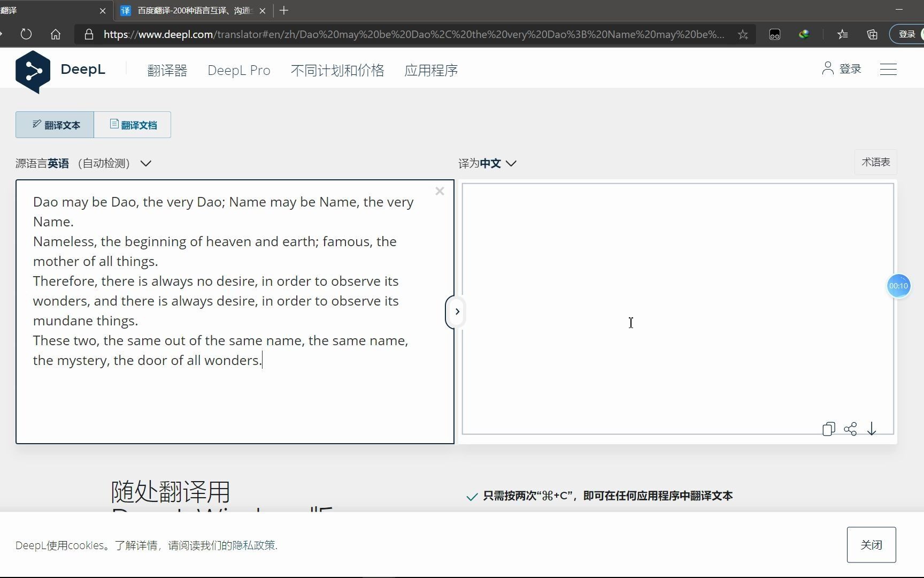Clear source text with the X

point(440,191)
